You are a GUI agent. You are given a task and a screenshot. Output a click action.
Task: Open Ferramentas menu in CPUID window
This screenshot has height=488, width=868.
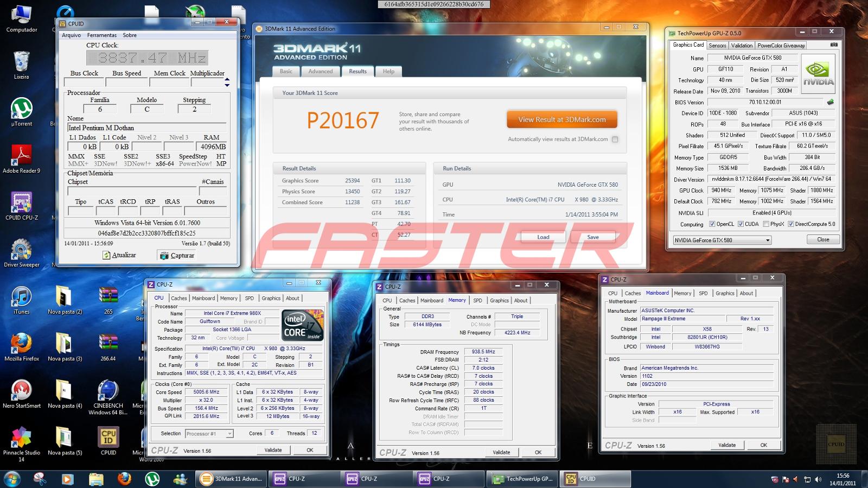102,35
